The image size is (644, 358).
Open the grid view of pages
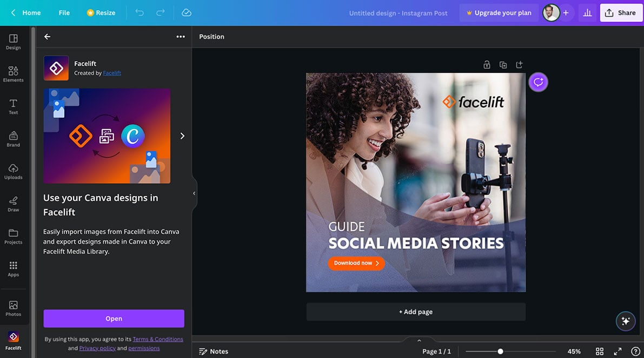(600, 351)
